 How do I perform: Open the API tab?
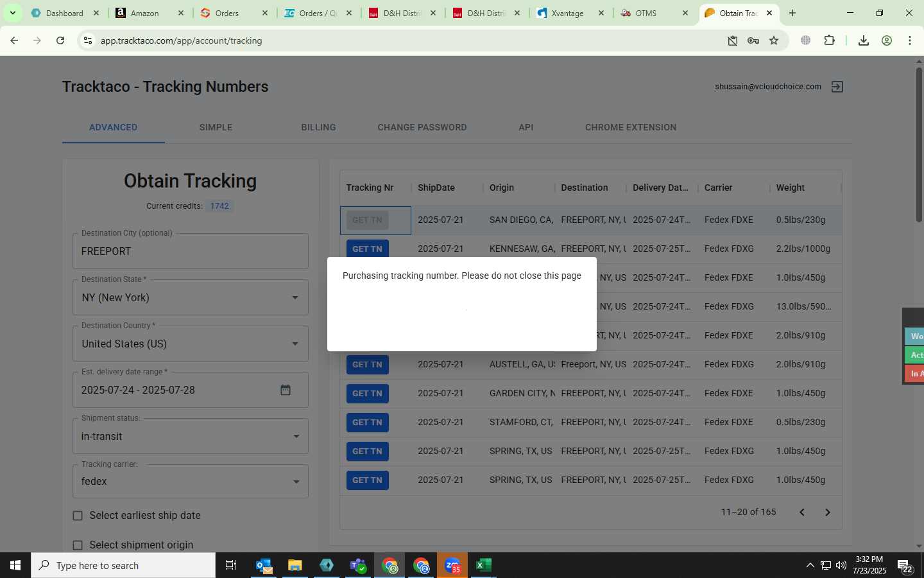526,127
